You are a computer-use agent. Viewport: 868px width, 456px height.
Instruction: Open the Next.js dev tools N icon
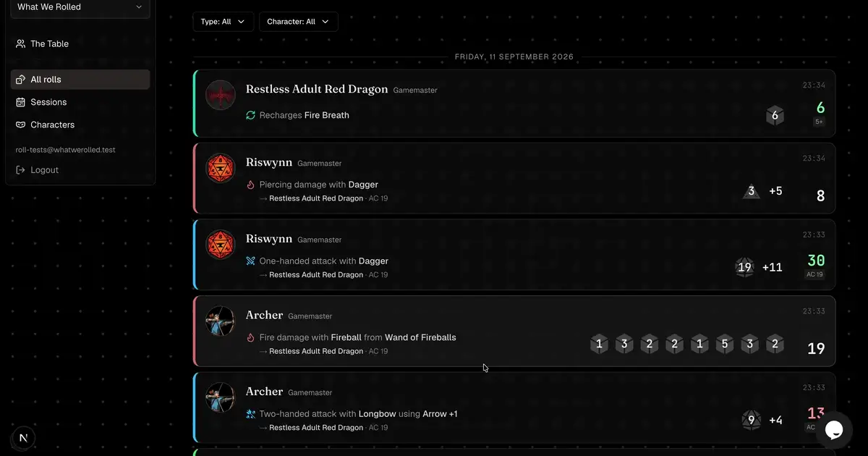coord(24,438)
